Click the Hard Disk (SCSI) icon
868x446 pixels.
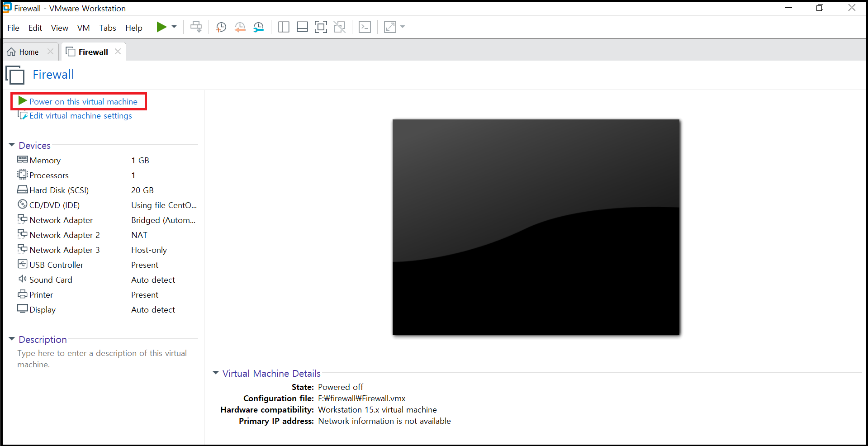click(23, 190)
